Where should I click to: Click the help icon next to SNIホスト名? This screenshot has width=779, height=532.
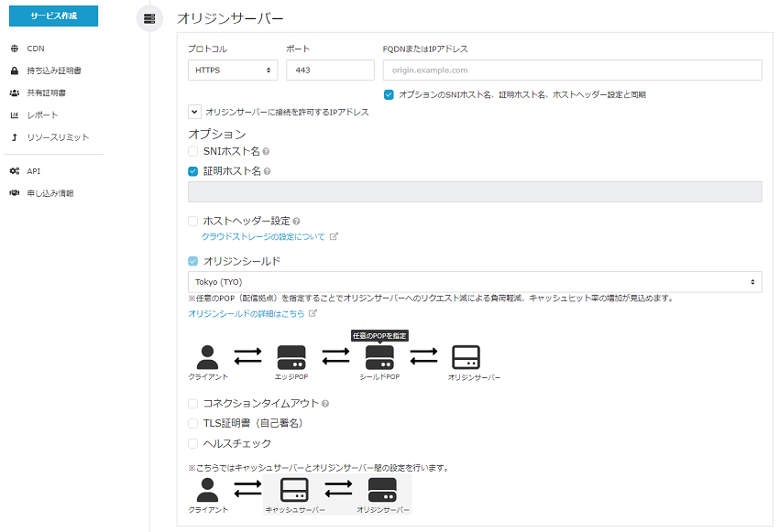[266, 151]
